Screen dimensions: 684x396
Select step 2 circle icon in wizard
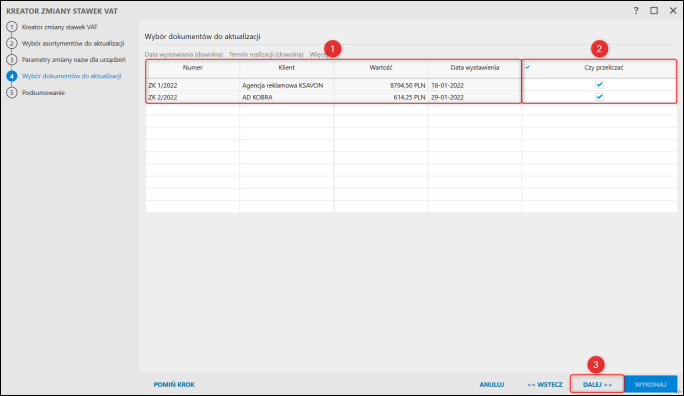12,43
